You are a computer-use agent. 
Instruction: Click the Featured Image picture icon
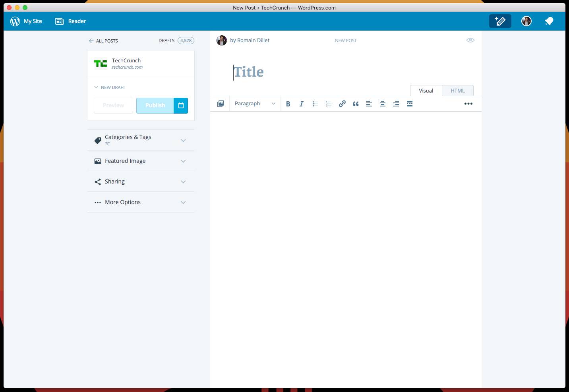[98, 161]
